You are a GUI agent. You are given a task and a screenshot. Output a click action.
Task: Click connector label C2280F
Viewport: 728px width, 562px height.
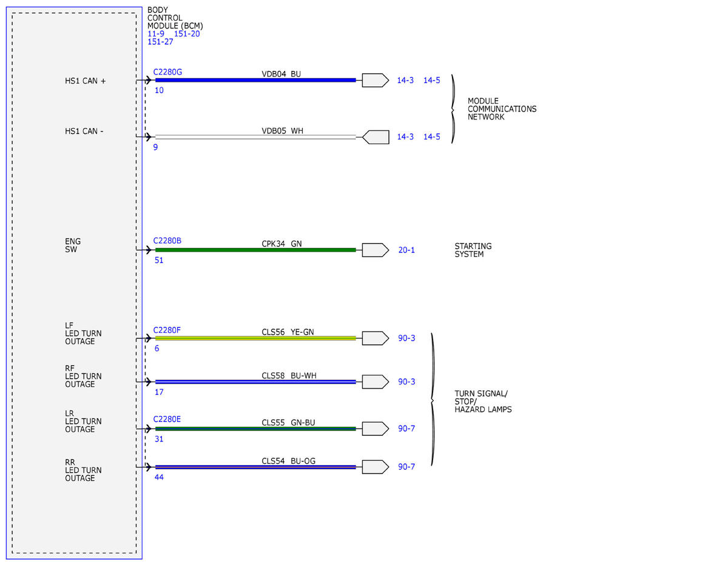(x=167, y=330)
